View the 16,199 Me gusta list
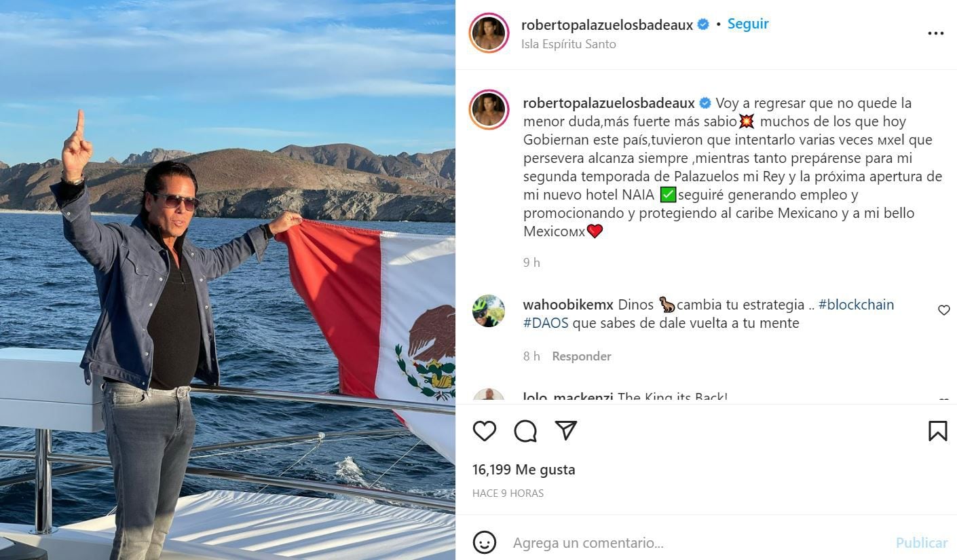Viewport: 957px width, 560px height. click(x=524, y=470)
